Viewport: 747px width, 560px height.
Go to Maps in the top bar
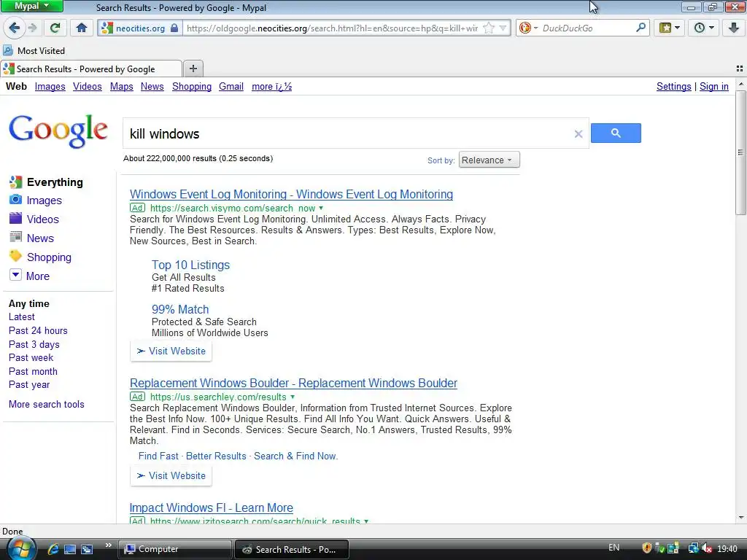(x=122, y=86)
